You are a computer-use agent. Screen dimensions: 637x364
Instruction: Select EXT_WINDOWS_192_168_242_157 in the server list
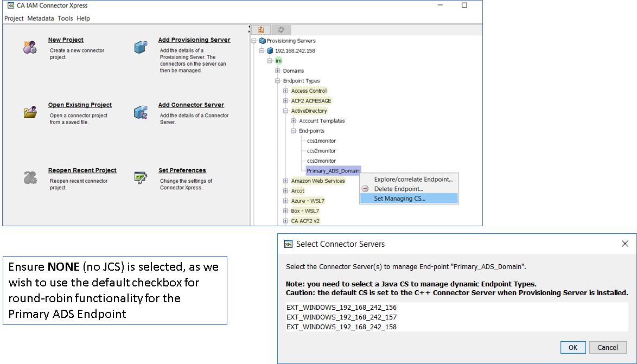point(457,317)
